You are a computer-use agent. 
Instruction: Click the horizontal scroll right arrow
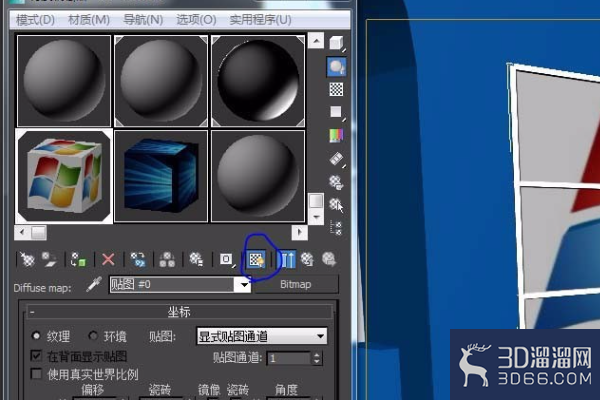tap(300, 232)
